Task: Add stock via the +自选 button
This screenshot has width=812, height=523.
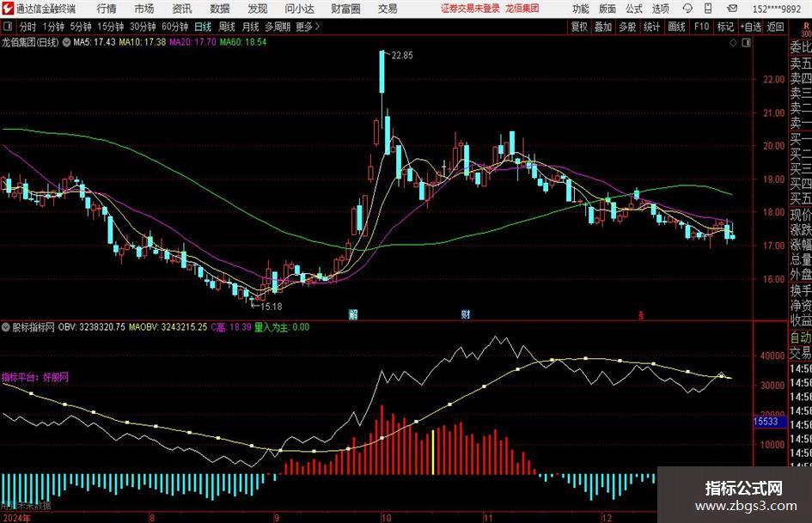Action: [751, 27]
